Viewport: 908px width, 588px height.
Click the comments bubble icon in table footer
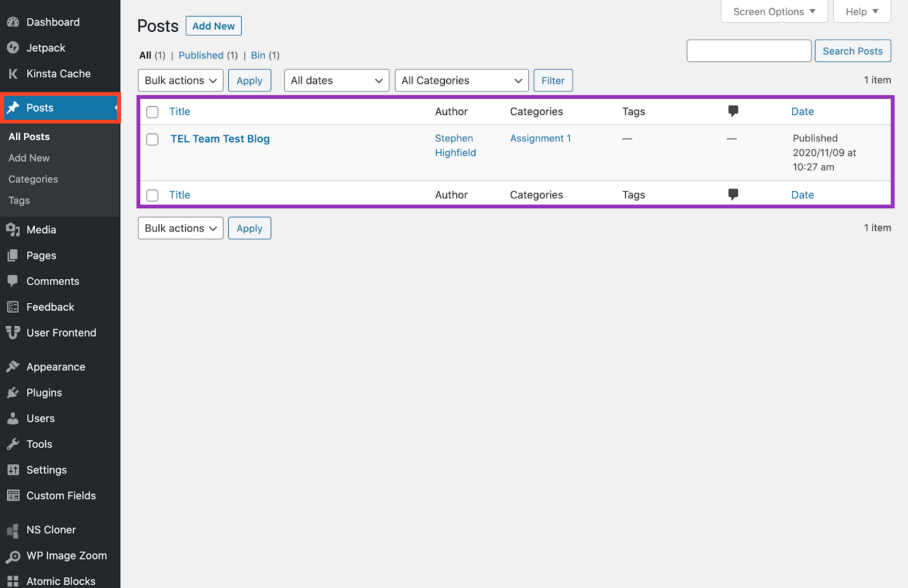[x=733, y=195]
